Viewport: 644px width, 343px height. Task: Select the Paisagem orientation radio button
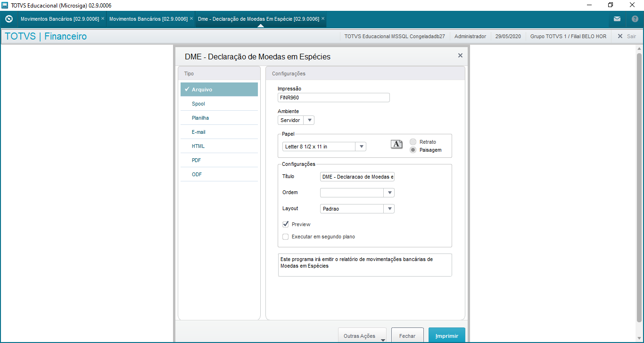click(x=413, y=150)
